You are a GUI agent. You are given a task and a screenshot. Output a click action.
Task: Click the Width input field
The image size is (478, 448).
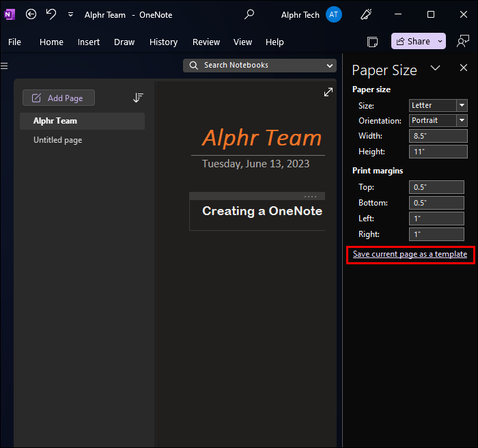pos(436,136)
